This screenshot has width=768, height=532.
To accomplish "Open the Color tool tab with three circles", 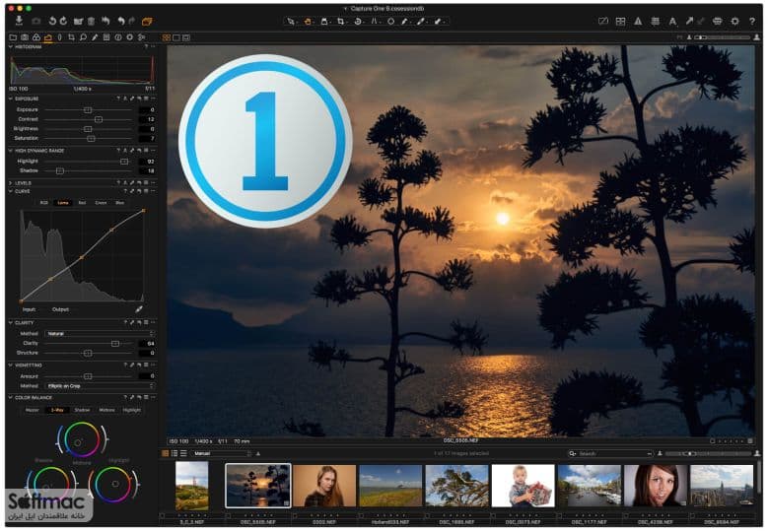I will [x=36, y=37].
